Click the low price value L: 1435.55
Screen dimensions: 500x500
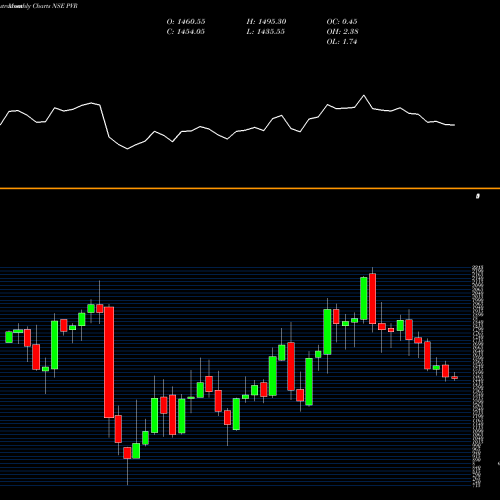266,32
